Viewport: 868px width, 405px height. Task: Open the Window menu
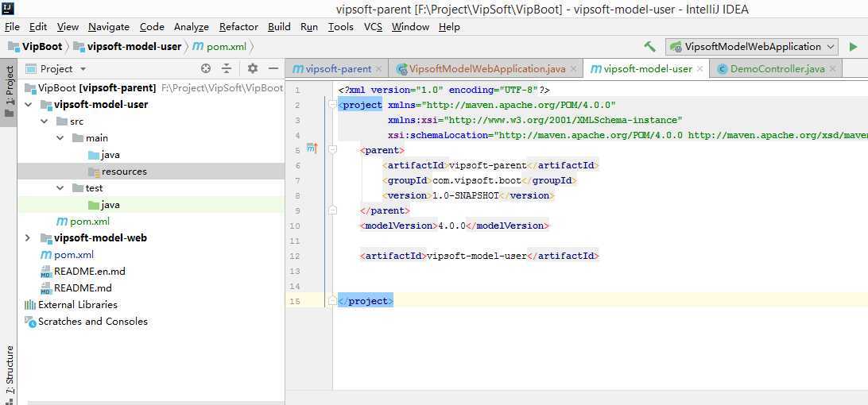410,26
